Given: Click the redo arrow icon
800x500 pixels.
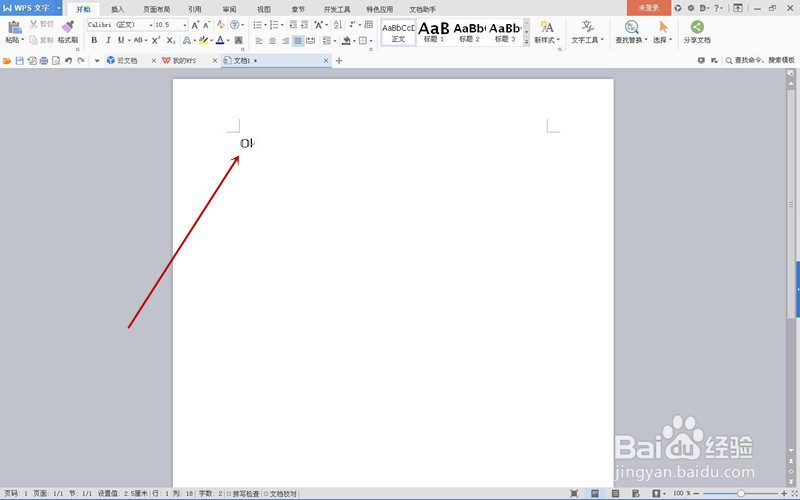Looking at the screenshot, I should point(81,61).
